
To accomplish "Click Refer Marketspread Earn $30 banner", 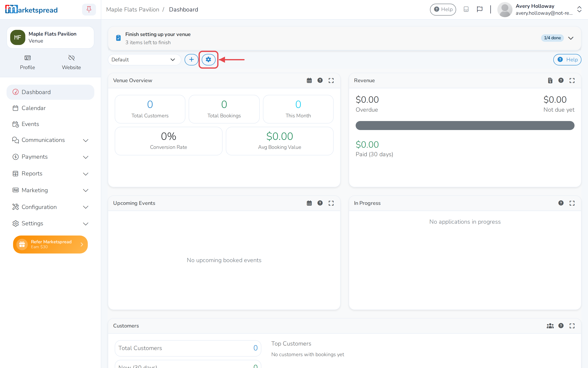I will pyautogui.click(x=50, y=244).
